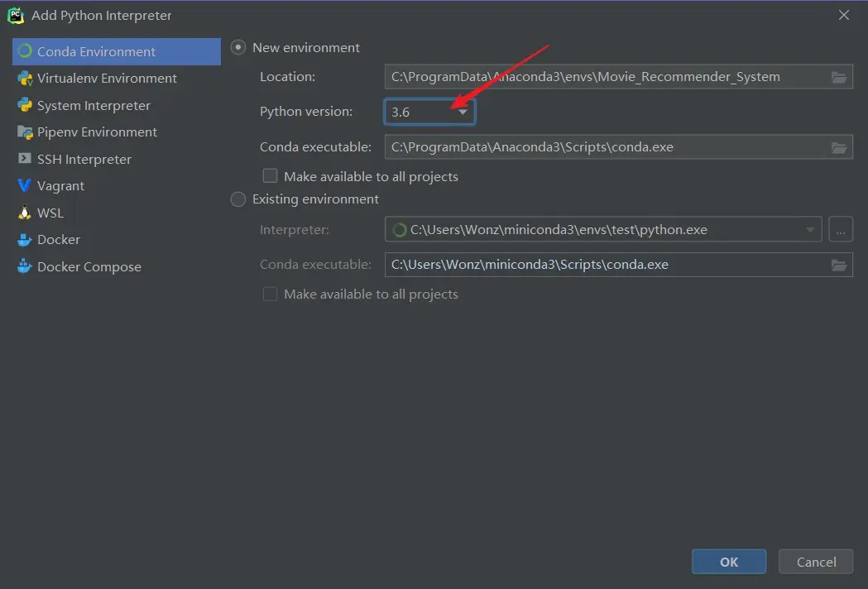Click the Interpreter label
Screen dimensions: 868x589
(x=295, y=229)
